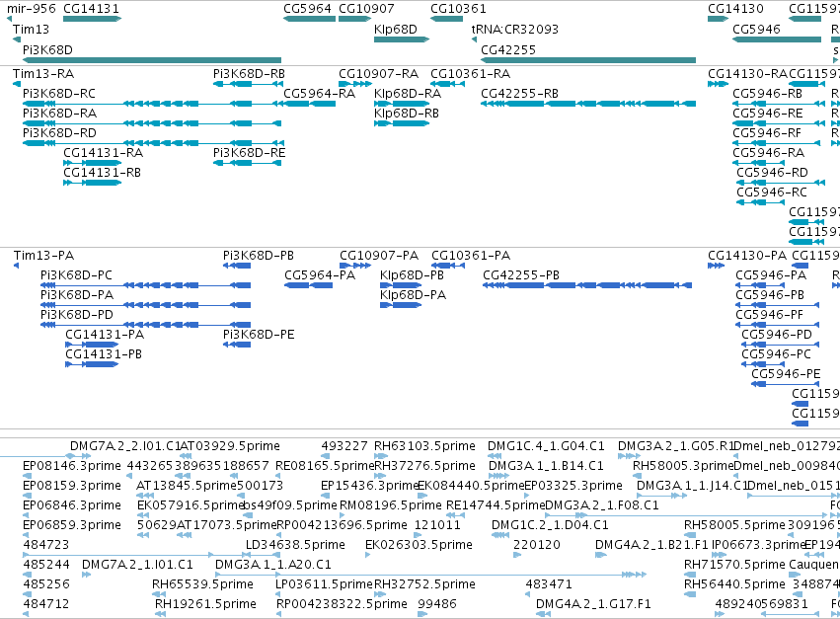This screenshot has height=619, width=840.
Task: Click the CG5946-RC transcript label
Action: [x=772, y=193]
